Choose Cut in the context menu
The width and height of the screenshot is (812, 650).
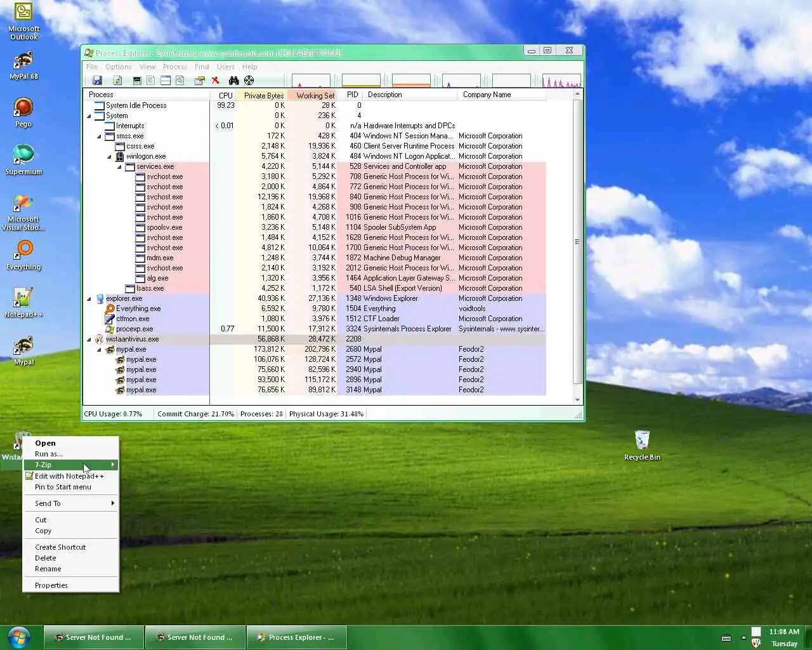(70, 520)
